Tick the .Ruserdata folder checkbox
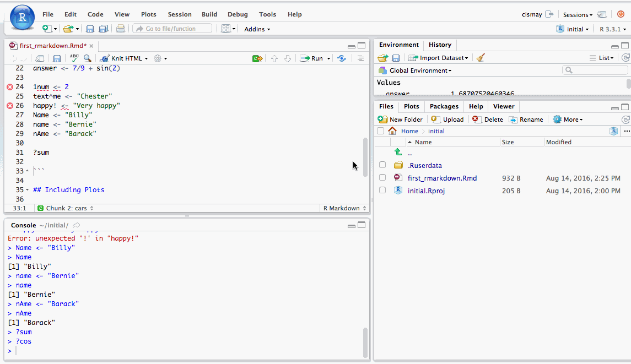Image resolution: width=631 pixels, height=364 pixels. click(x=382, y=165)
